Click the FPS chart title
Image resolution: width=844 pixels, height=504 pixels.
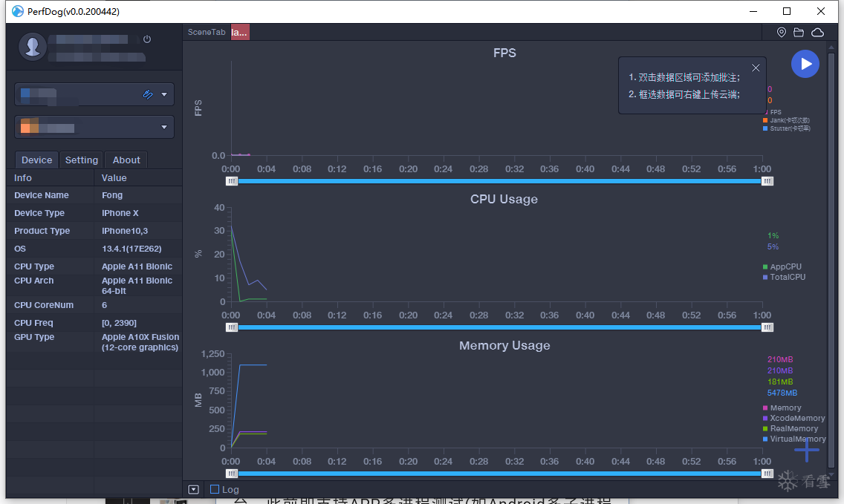(504, 53)
